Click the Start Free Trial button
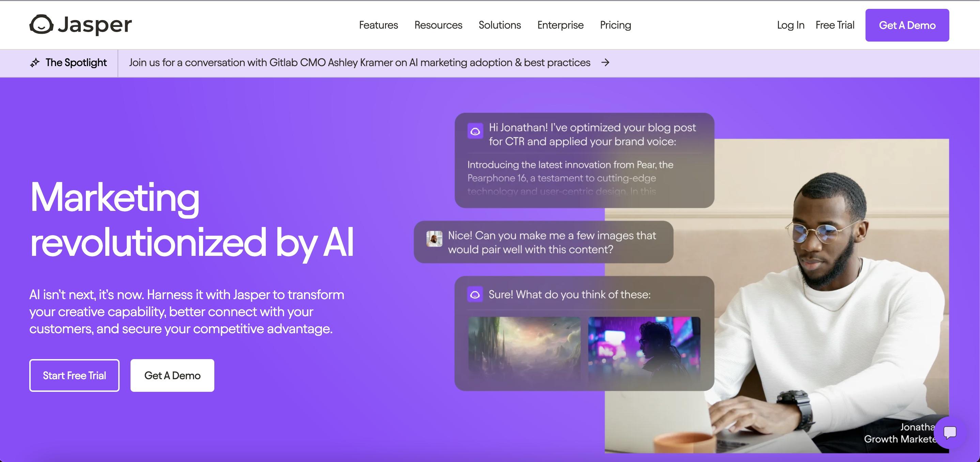The width and height of the screenshot is (980, 462). tap(74, 375)
